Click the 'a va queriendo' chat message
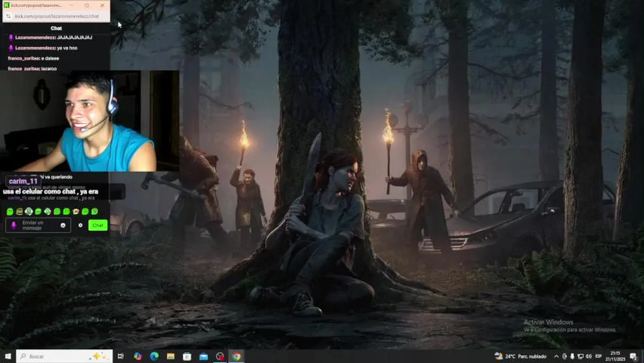Image resolution: width=644 pixels, height=363 pixels. 56,177
